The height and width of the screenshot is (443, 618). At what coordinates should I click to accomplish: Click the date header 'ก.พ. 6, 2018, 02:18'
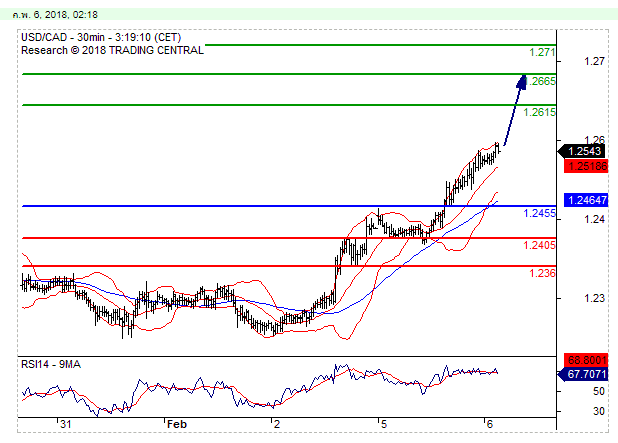tap(55, 15)
